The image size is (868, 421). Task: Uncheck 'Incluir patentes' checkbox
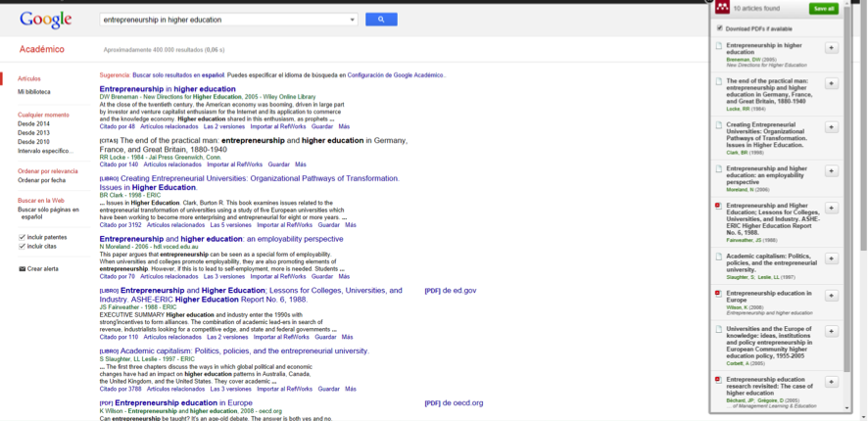[22, 237]
